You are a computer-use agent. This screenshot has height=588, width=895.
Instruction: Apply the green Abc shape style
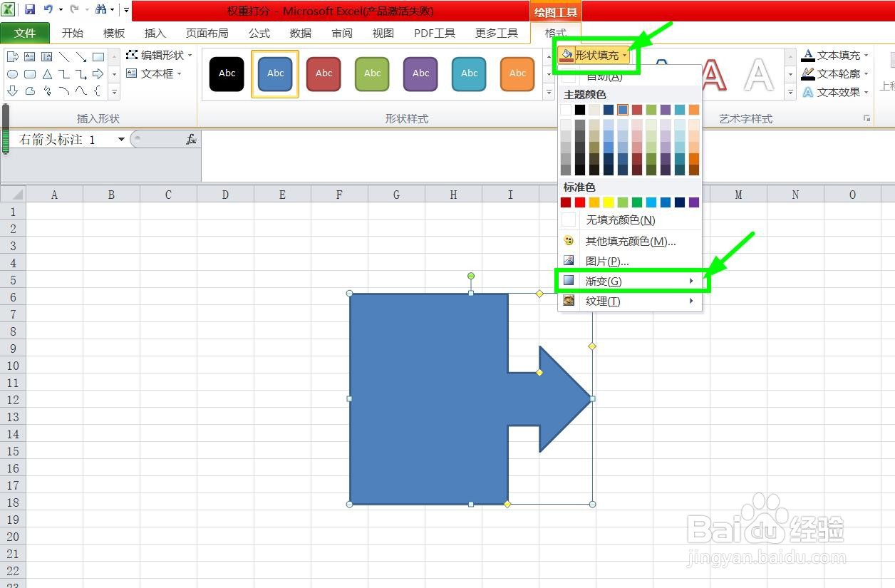click(x=373, y=73)
